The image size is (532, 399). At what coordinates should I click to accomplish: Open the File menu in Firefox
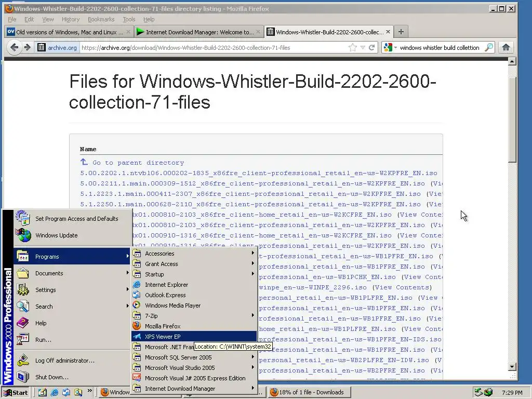[12, 19]
